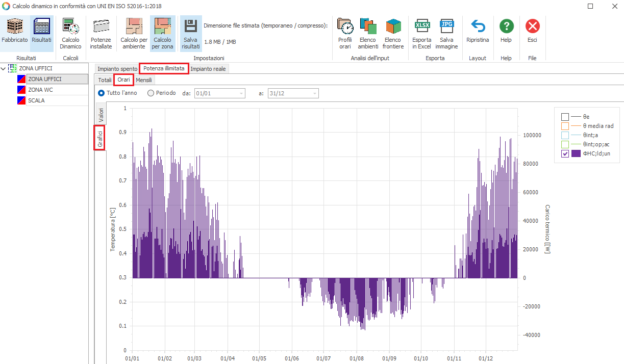Click the Salva risultati floppy icon
The width and height of the screenshot is (624, 364).
tap(190, 27)
